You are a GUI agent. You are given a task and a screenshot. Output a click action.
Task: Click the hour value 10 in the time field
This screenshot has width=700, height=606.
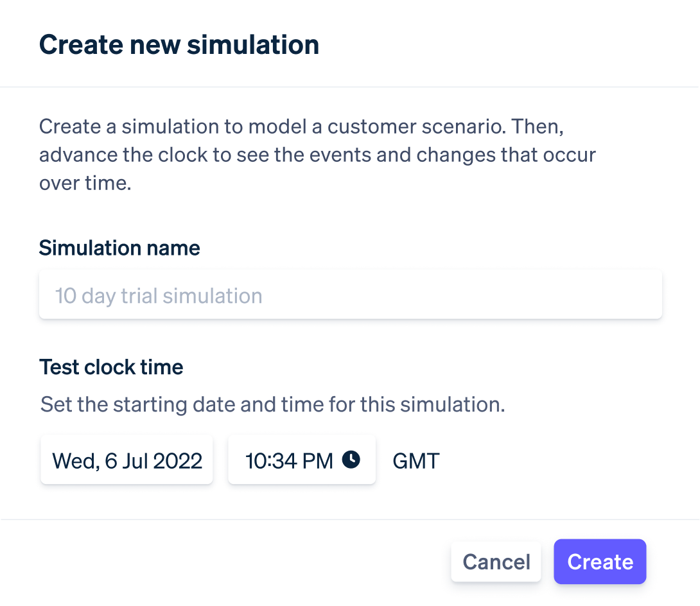point(255,461)
